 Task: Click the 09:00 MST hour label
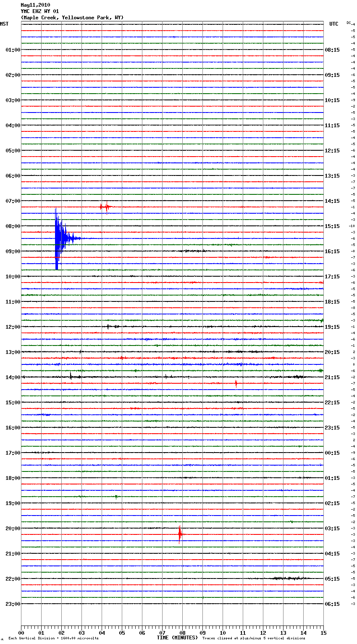tap(13, 251)
